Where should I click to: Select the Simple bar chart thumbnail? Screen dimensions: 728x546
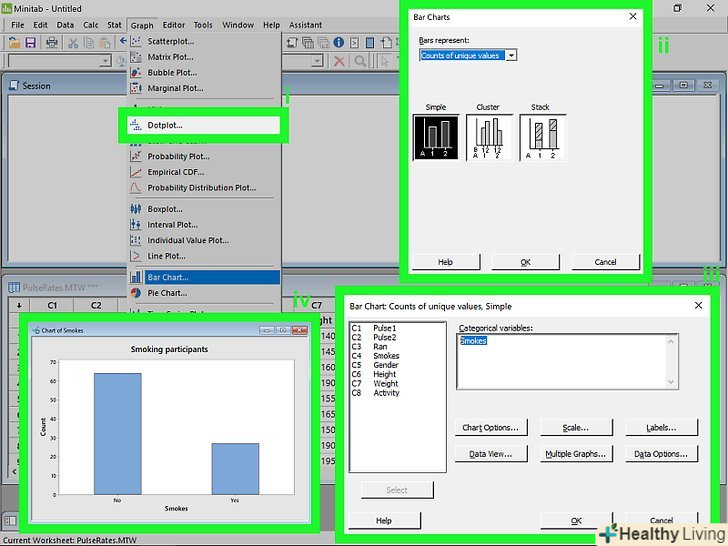pyautogui.click(x=436, y=137)
